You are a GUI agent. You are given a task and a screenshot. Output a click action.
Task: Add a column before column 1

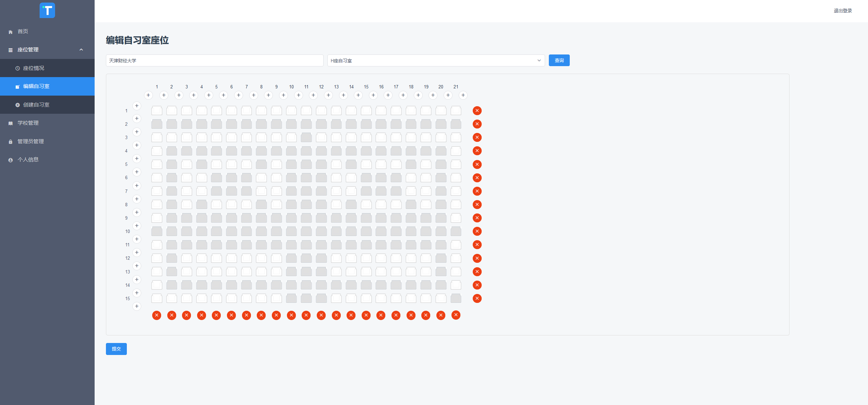tap(148, 95)
